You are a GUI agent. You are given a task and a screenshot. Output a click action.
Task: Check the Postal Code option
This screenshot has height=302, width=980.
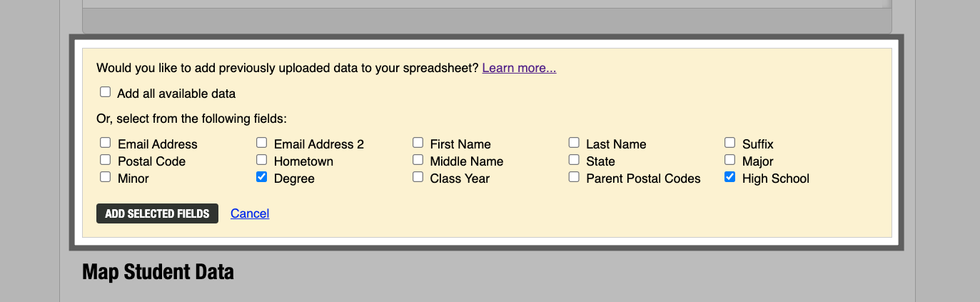click(106, 160)
